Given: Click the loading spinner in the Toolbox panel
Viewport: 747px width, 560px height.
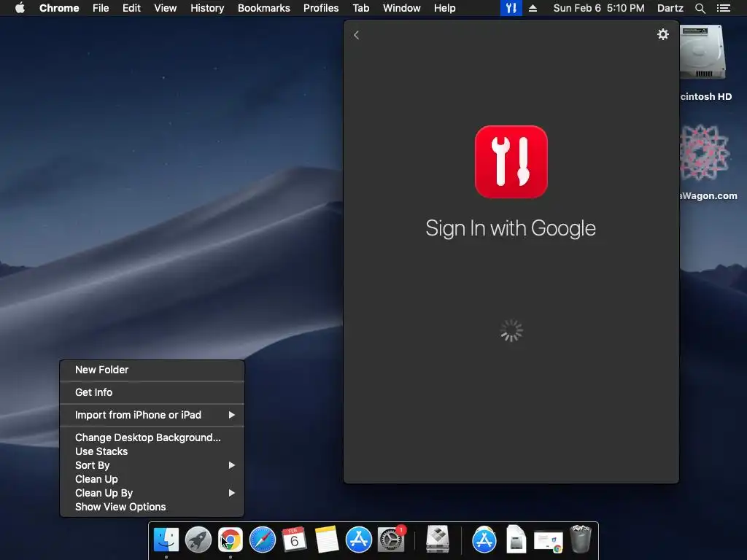Looking at the screenshot, I should [511, 330].
